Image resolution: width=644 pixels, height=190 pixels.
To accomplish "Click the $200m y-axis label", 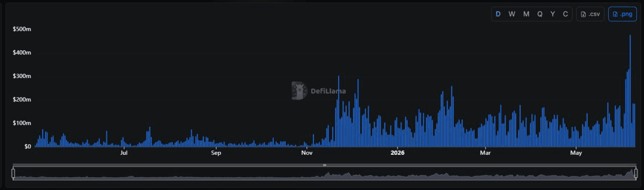I will [x=22, y=100].
